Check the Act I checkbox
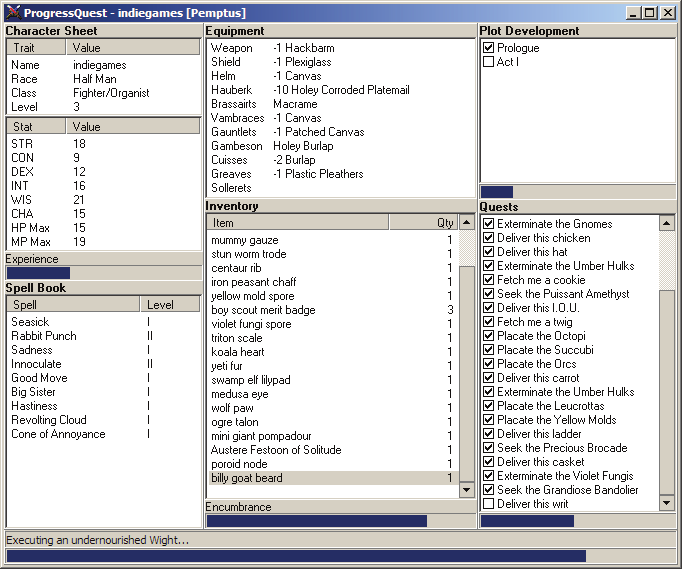The image size is (682, 569). point(488,62)
